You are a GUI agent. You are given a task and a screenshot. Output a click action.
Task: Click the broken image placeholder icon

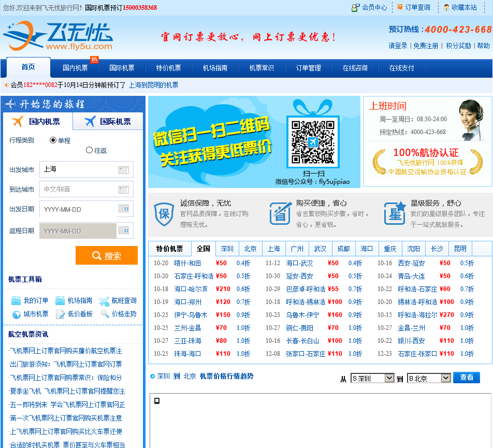pyautogui.click(x=156, y=401)
